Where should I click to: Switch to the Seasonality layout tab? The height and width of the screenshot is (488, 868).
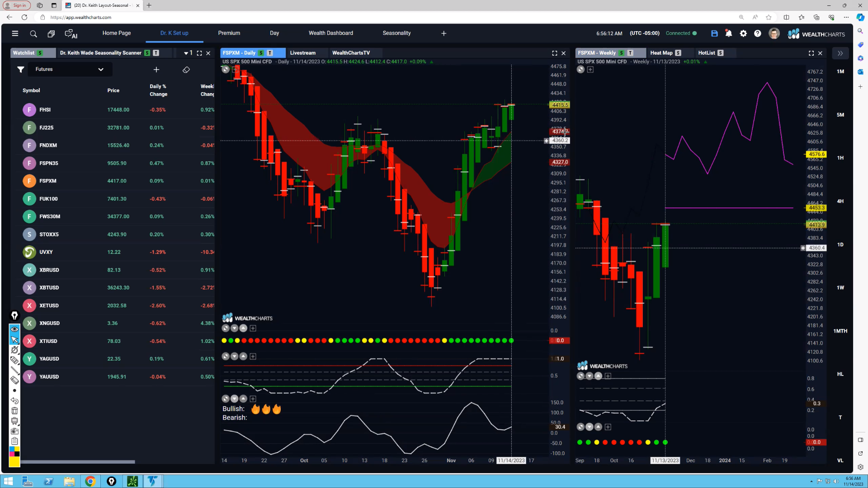click(x=396, y=33)
